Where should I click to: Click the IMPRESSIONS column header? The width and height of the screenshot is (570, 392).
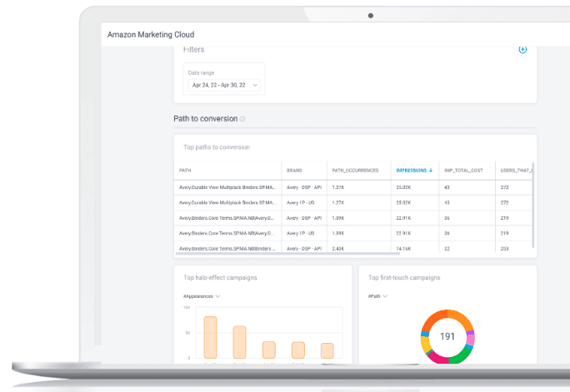(x=412, y=171)
